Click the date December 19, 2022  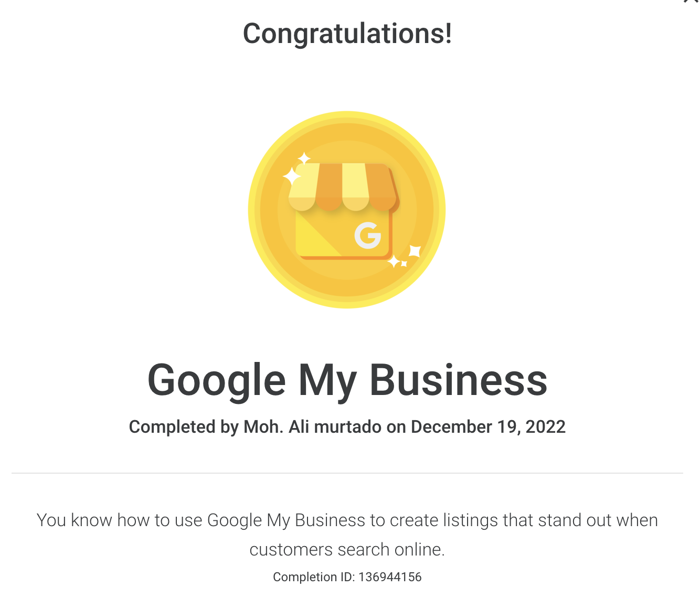coord(488,426)
